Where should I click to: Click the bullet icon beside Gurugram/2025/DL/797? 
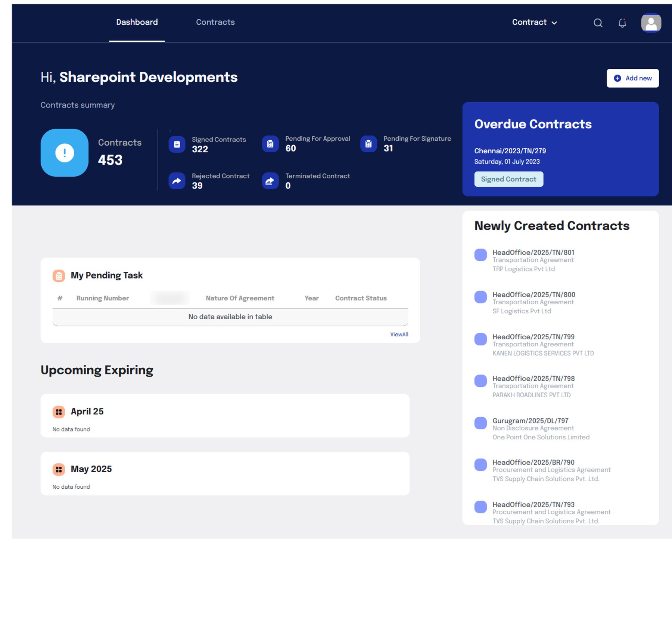(x=480, y=423)
